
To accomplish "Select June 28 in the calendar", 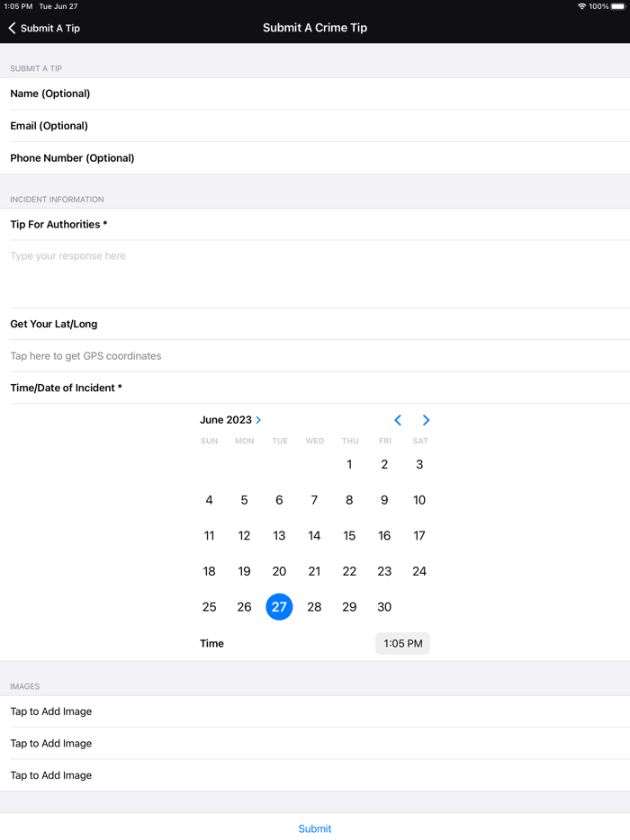I will click(x=314, y=607).
